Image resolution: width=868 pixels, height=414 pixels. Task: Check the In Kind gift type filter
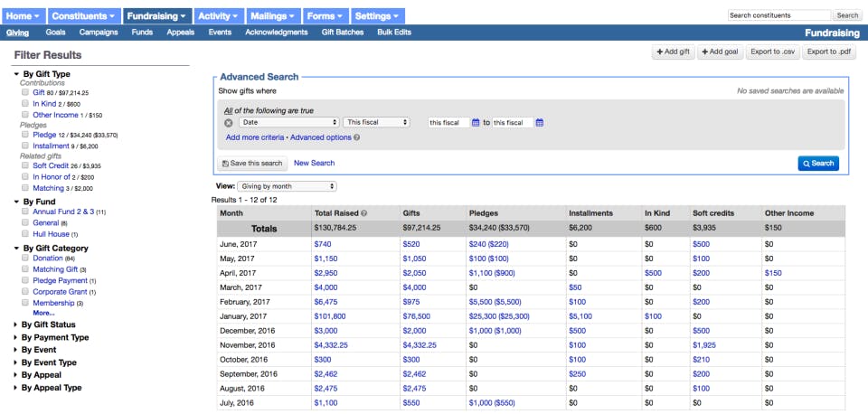click(25, 104)
